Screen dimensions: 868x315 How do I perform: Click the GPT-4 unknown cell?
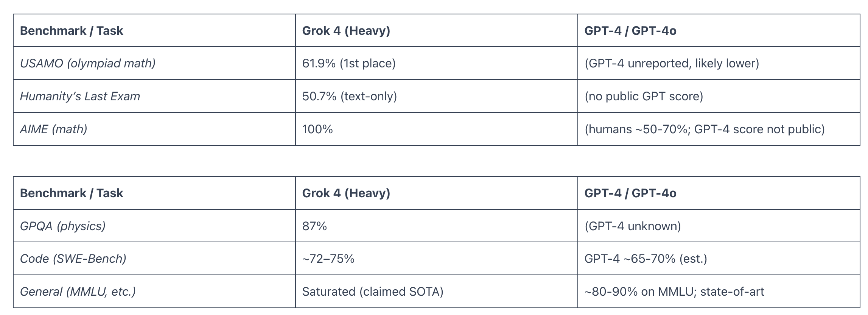coord(719,226)
